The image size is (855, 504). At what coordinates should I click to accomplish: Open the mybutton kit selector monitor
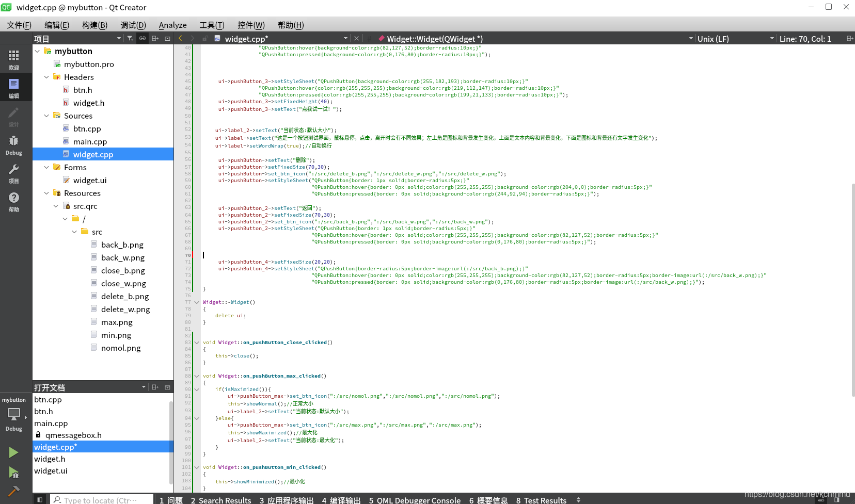(14, 414)
